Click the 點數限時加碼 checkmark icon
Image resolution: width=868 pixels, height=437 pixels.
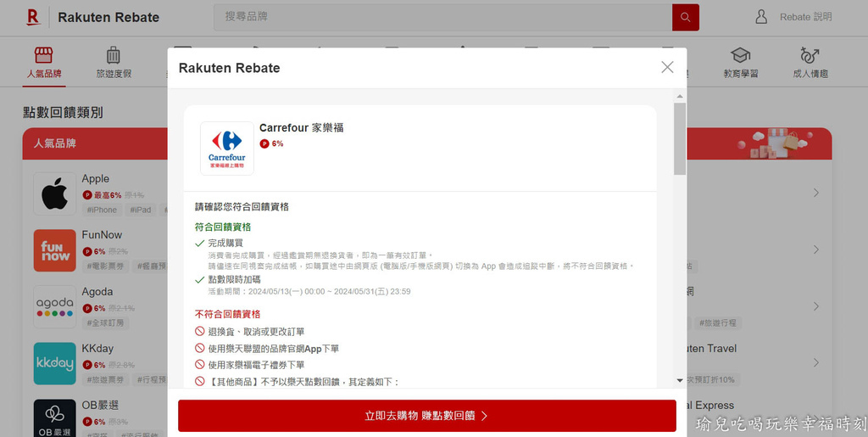click(200, 280)
